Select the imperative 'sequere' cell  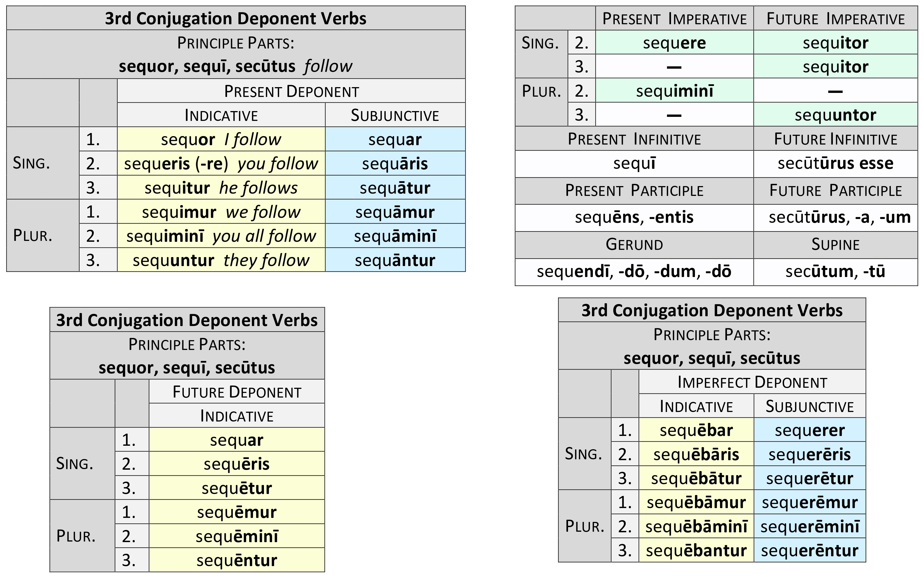tap(674, 43)
